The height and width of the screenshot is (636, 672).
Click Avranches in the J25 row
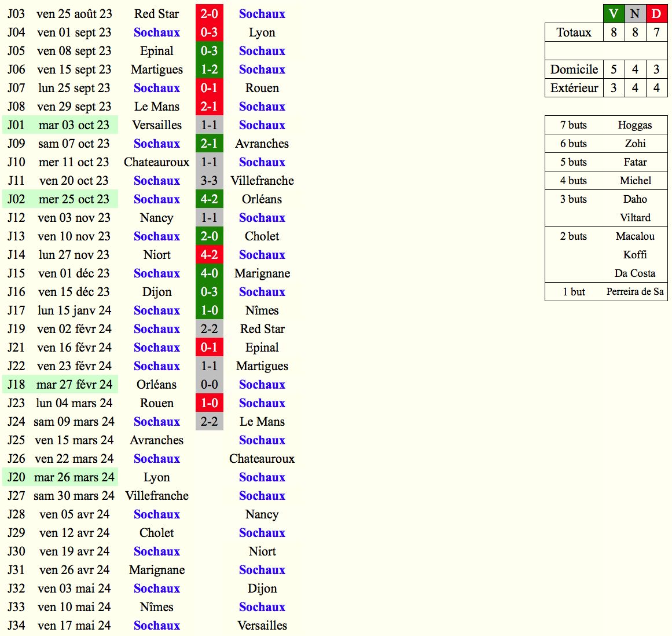coord(157,440)
